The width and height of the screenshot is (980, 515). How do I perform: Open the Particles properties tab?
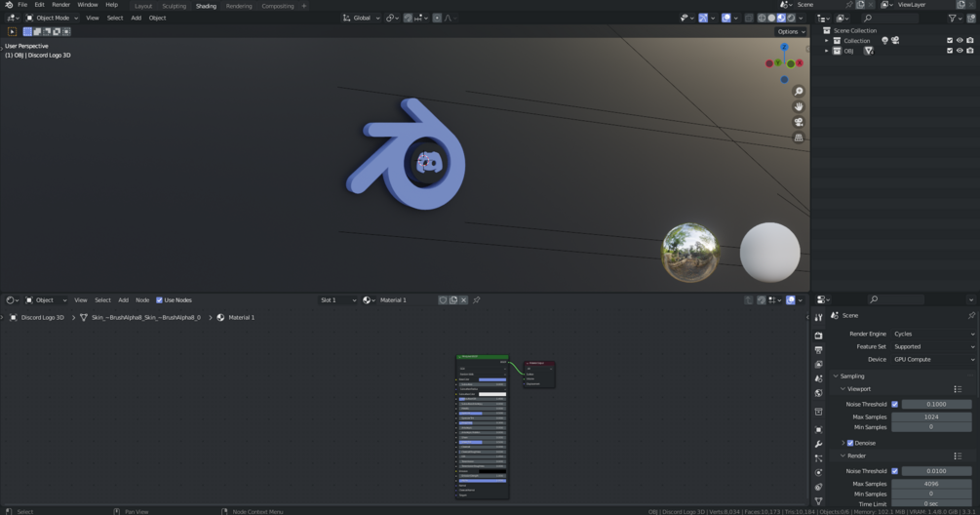819,458
